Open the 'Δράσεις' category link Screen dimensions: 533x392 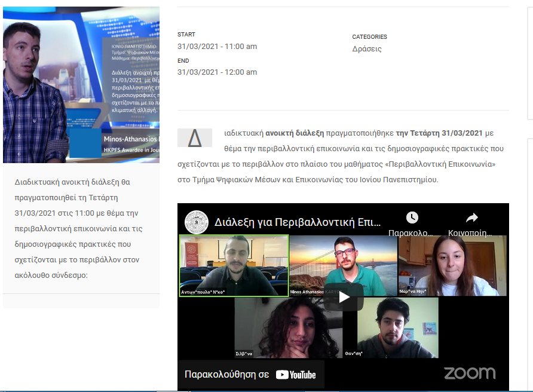click(366, 49)
